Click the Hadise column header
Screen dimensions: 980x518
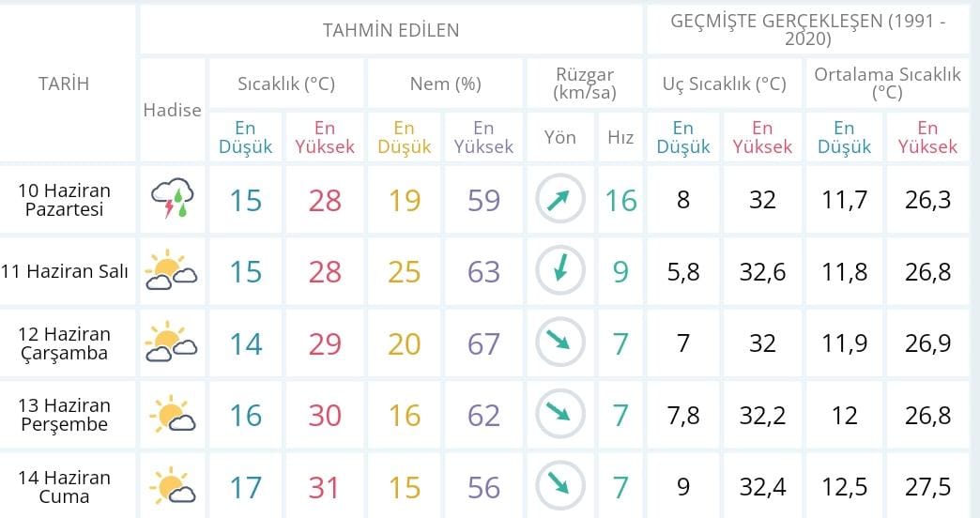tap(173, 110)
